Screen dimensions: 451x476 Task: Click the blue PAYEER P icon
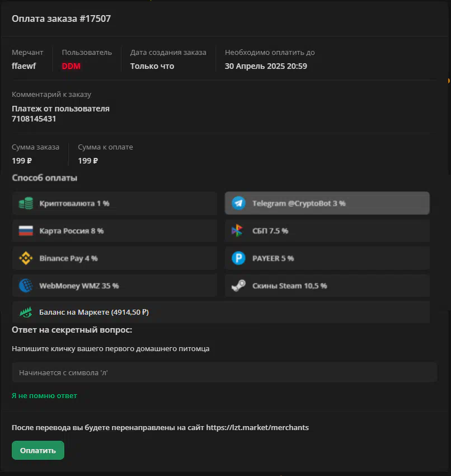click(239, 258)
